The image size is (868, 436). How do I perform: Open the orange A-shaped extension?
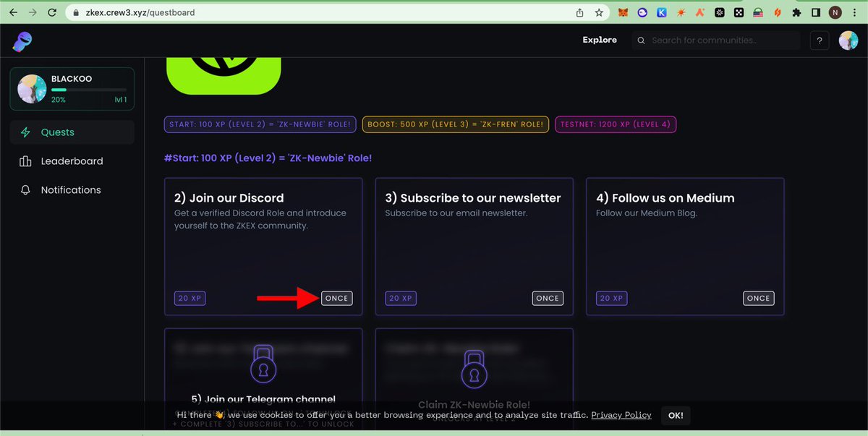point(700,12)
